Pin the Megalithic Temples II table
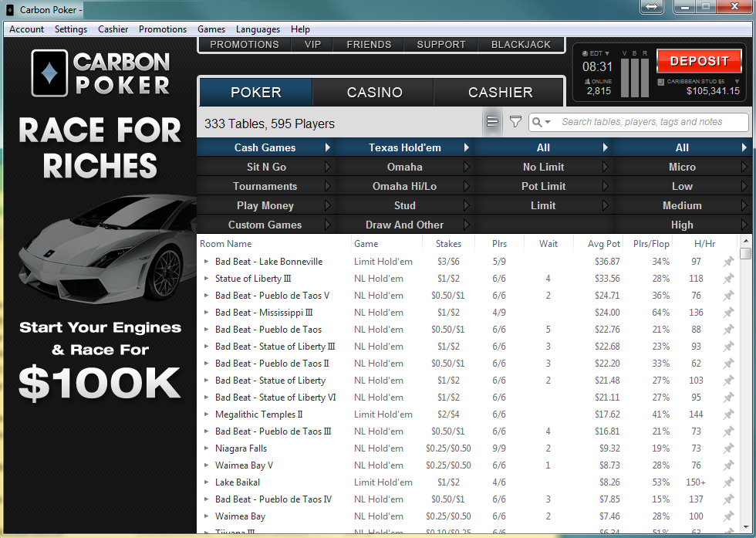The width and height of the screenshot is (756, 538). (728, 414)
